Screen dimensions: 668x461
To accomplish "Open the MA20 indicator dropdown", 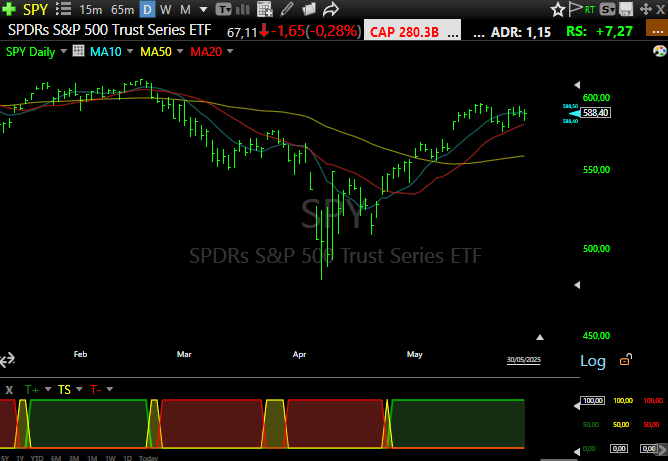I will (230, 51).
